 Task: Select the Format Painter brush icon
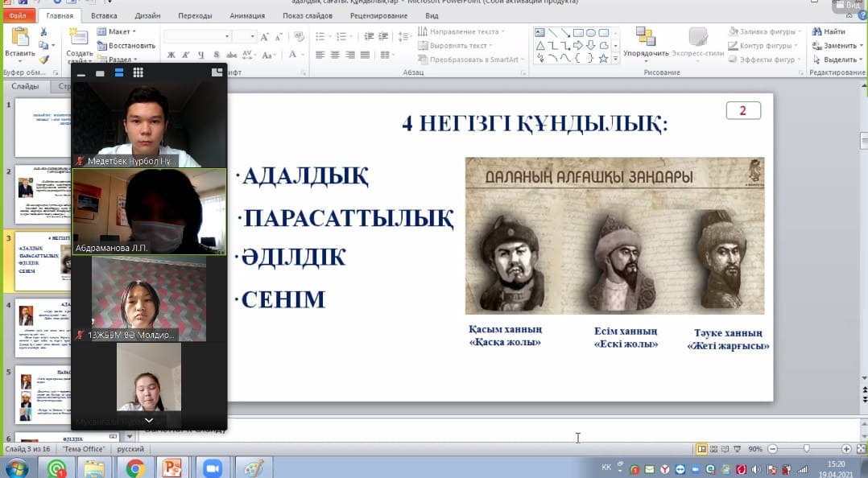44,59
